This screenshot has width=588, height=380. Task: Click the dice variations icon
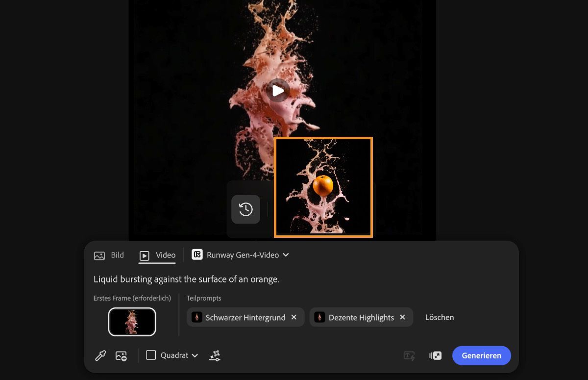[x=435, y=355]
